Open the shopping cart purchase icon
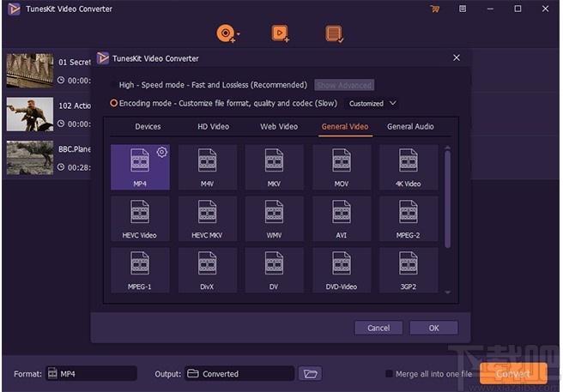This screenshot has width=563, height=392. click(x=435, y=9)
